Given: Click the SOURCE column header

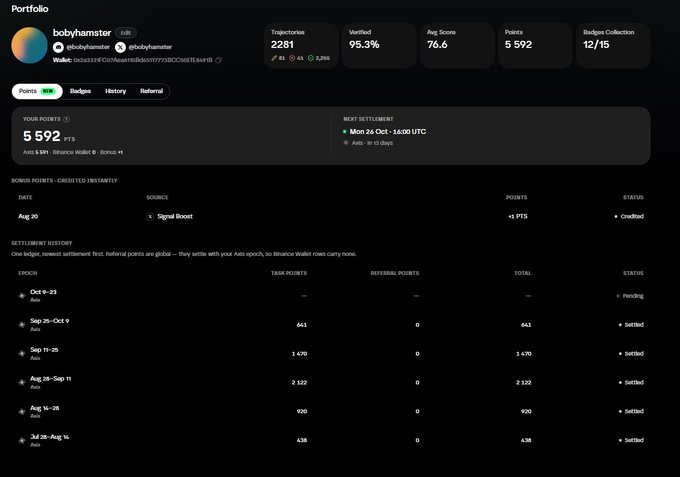Looking at the screenshot, I should 157,197.
